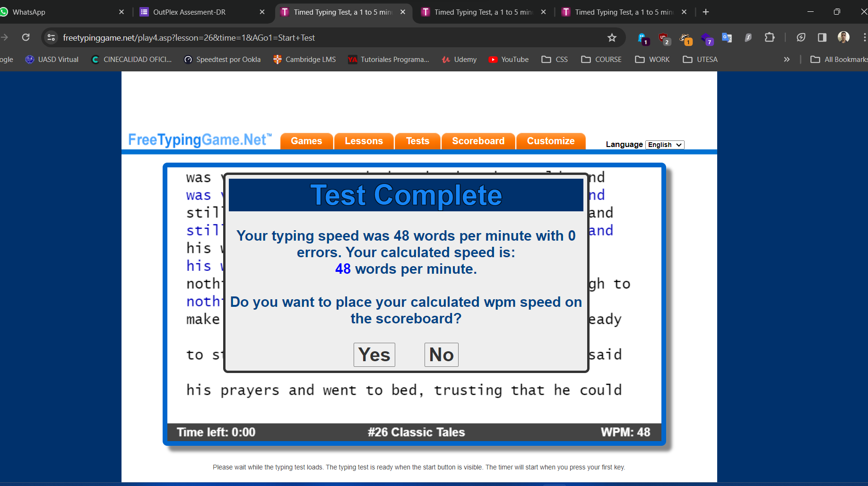Click the 'Test Complete' dialog heading
Image resolution: width=868 pixels, height=486 pixels.
pos(406,195)
